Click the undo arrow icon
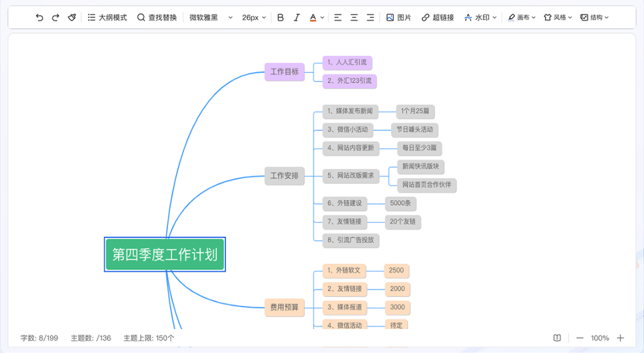 tap(39, 18)
